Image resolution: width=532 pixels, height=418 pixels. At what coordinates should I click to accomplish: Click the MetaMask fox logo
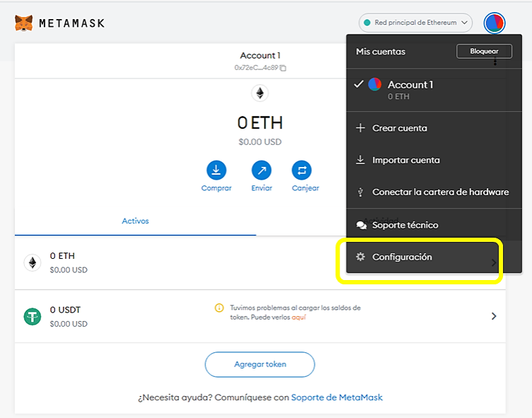24,23
